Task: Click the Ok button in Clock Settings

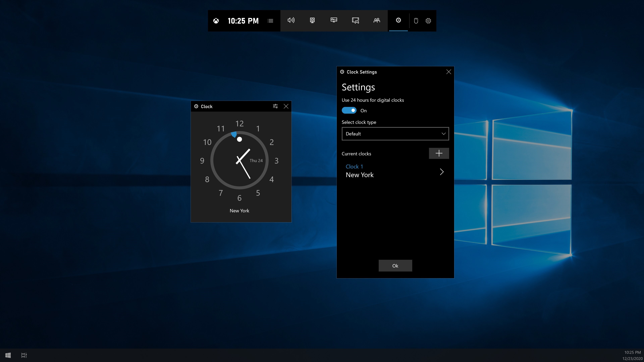Action: (395, 266)
